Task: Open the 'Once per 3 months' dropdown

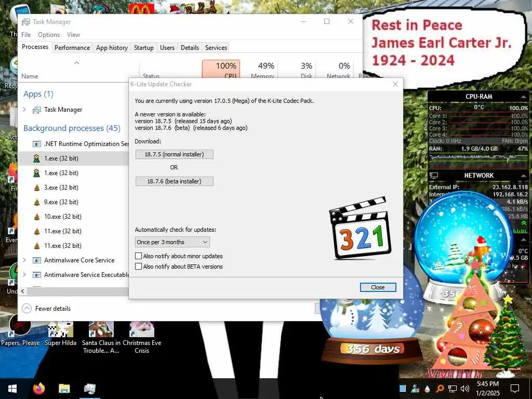Action: pos(172,242)
